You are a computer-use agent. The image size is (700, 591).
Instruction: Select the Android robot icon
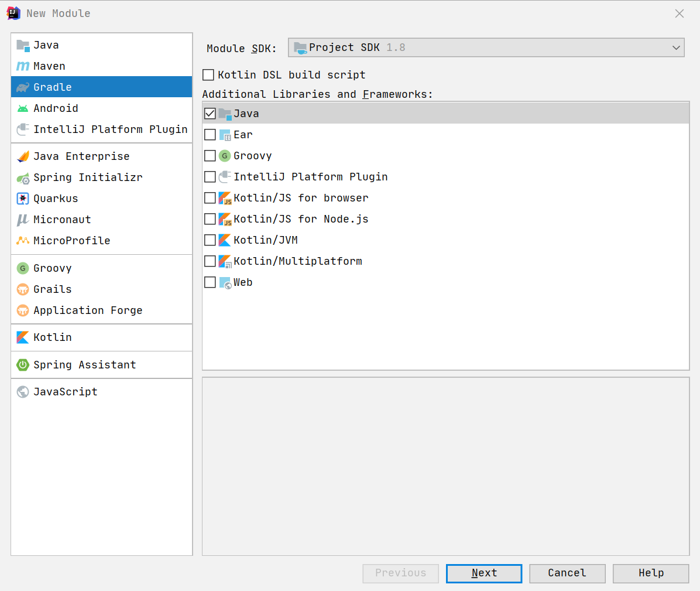coord(23,108)
